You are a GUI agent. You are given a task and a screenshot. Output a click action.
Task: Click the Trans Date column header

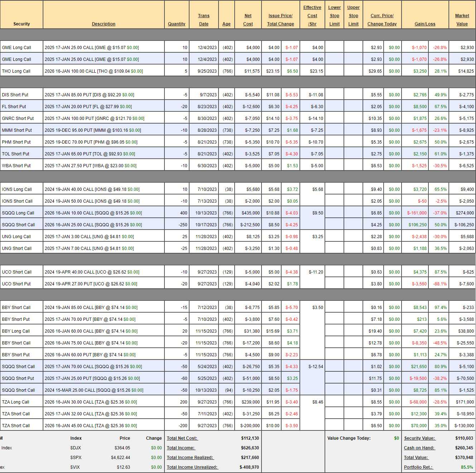(x=203, y=20)
